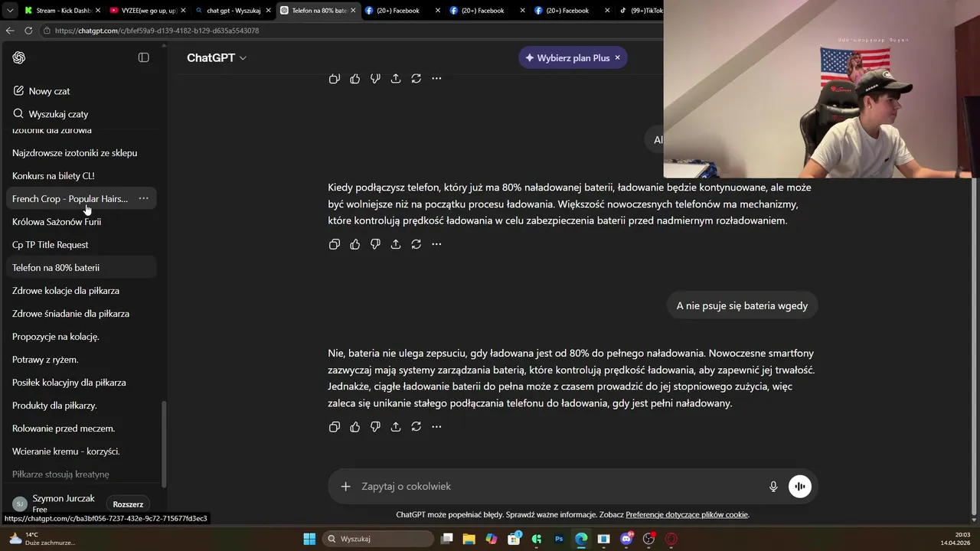Dislike the answer starting 'Nie, bateria nie ulega'
The image size is (980, 551).
pos(375,426)
